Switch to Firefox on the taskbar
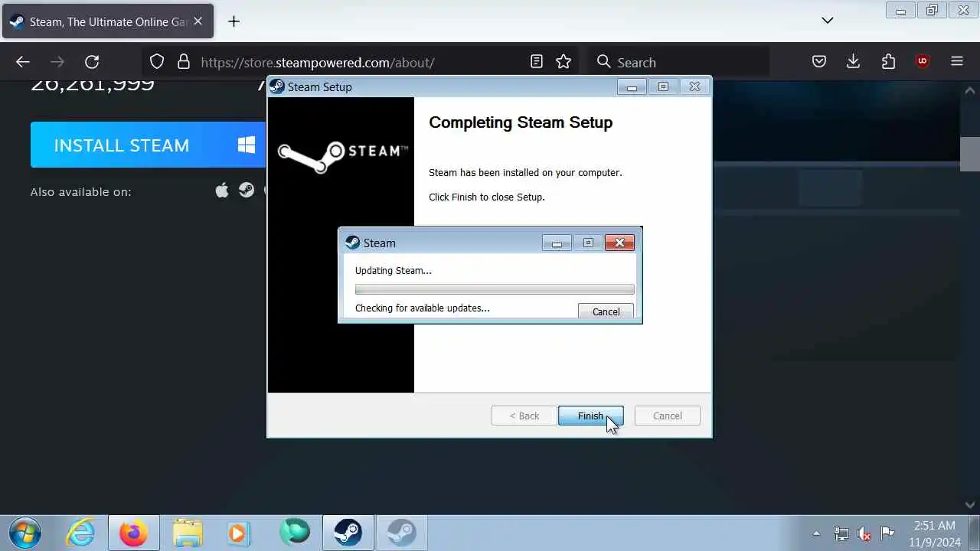The height and width of the screenshot is (551, 980). 134,533
